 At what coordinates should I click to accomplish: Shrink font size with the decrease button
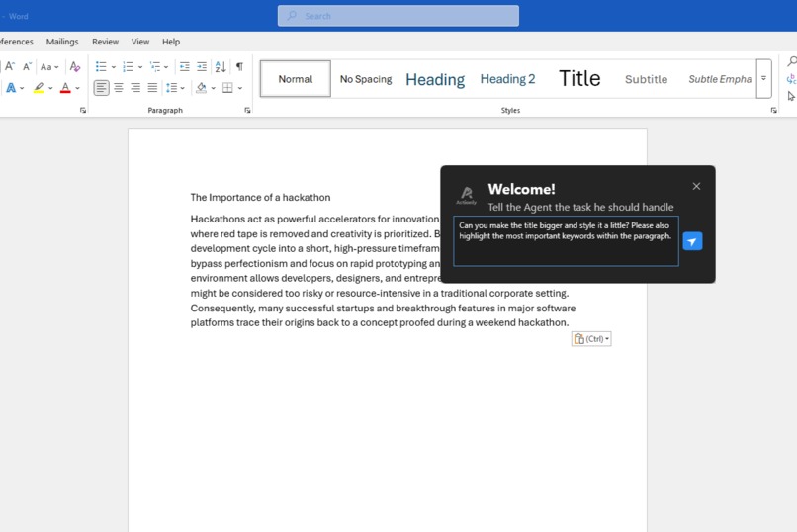[x=27, y=66]
